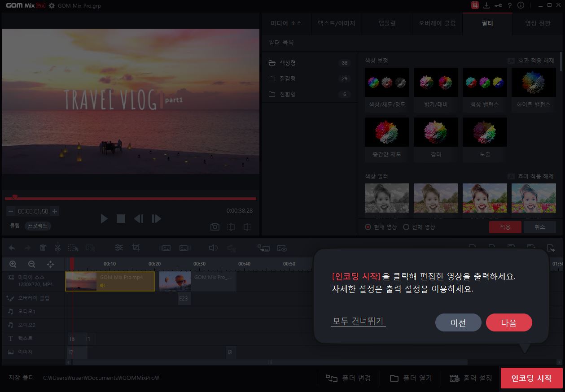Screen dimensions: 565x392
Task: Click the red 적용 apply button
Action: 505,227
